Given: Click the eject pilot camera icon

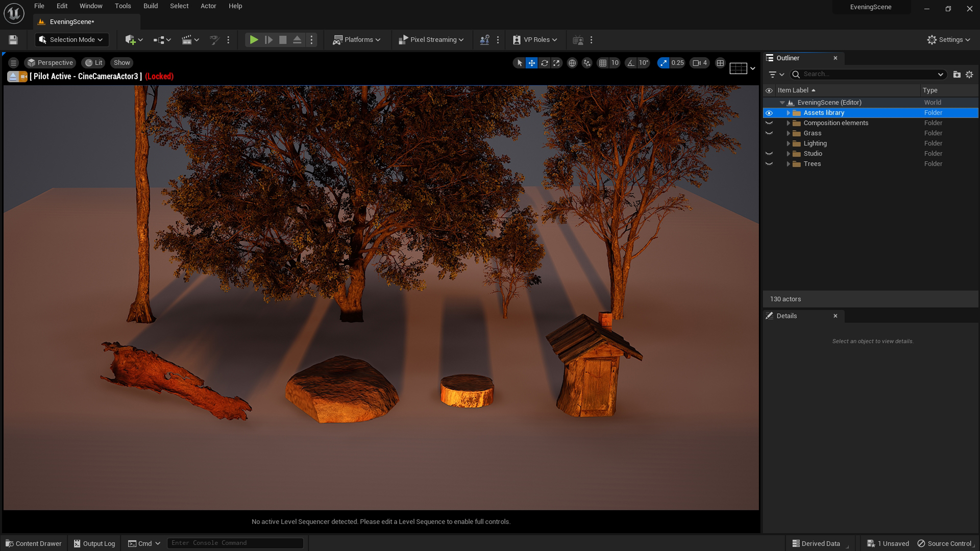Looking at the screenshot, I should 13,76.
